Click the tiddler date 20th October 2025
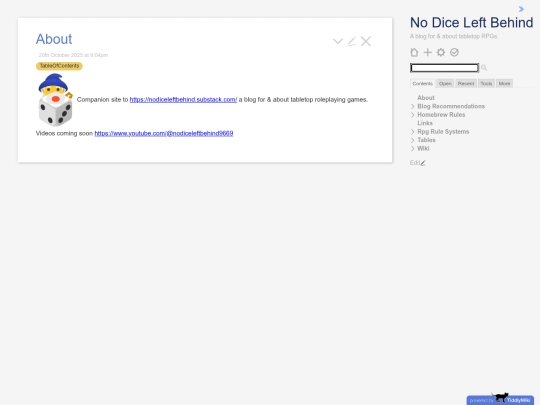This screenshot has height=405, width=540. pos(73,55)
